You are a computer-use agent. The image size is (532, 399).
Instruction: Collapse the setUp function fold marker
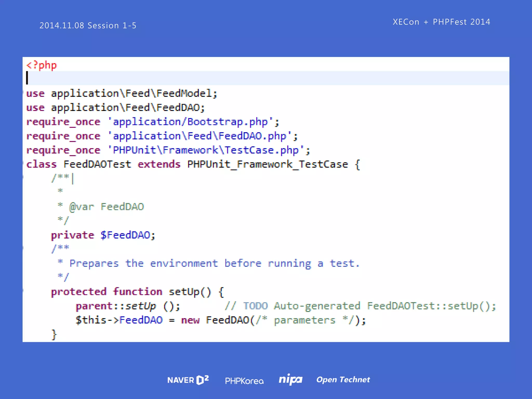click(23, 290)
